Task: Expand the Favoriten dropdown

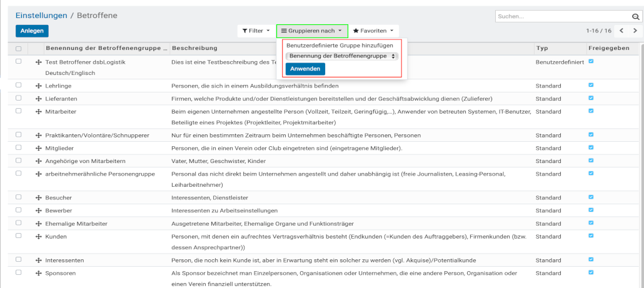Action: 373,31
